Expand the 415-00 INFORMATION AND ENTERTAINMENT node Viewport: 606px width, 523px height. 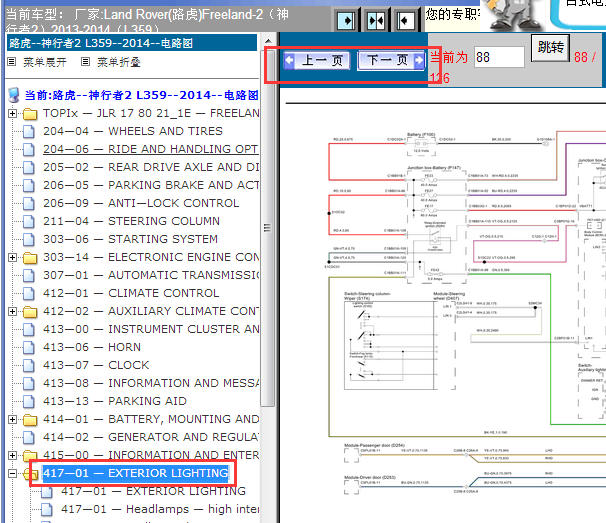point(12,455)
